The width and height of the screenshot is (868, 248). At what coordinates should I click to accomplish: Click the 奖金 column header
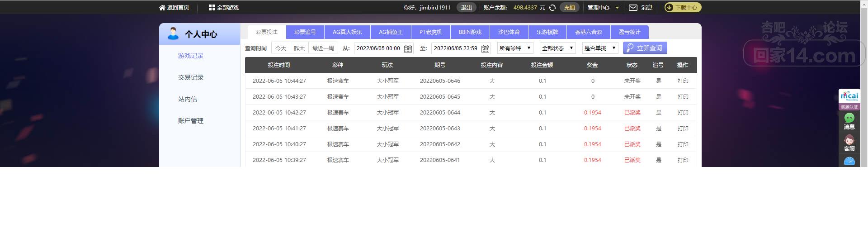click(x=592, y=65)
